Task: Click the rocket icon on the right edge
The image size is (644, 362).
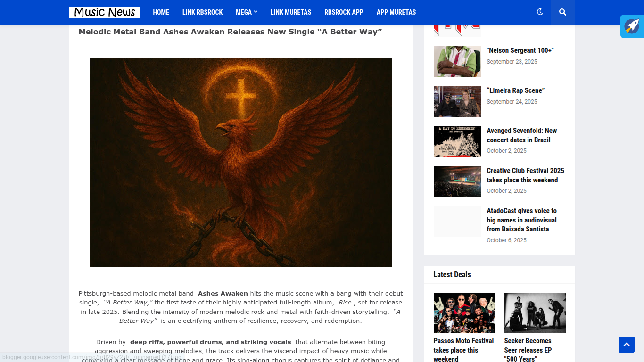Action: click(x=632, y=26)
